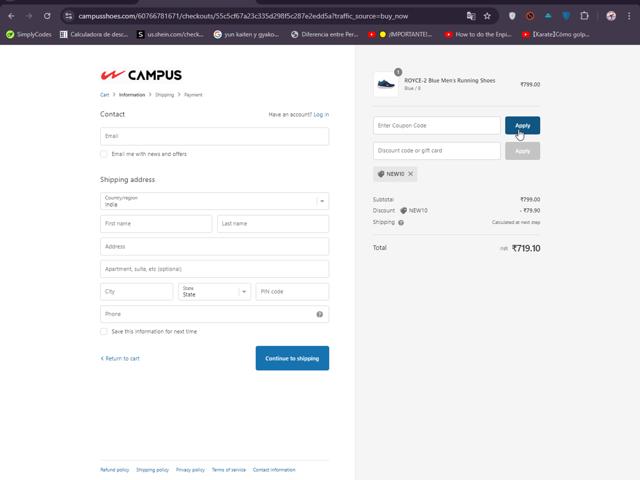Click the Log in link
The height and width of the screenshot is (480, 640).
[x=321, y=115]
